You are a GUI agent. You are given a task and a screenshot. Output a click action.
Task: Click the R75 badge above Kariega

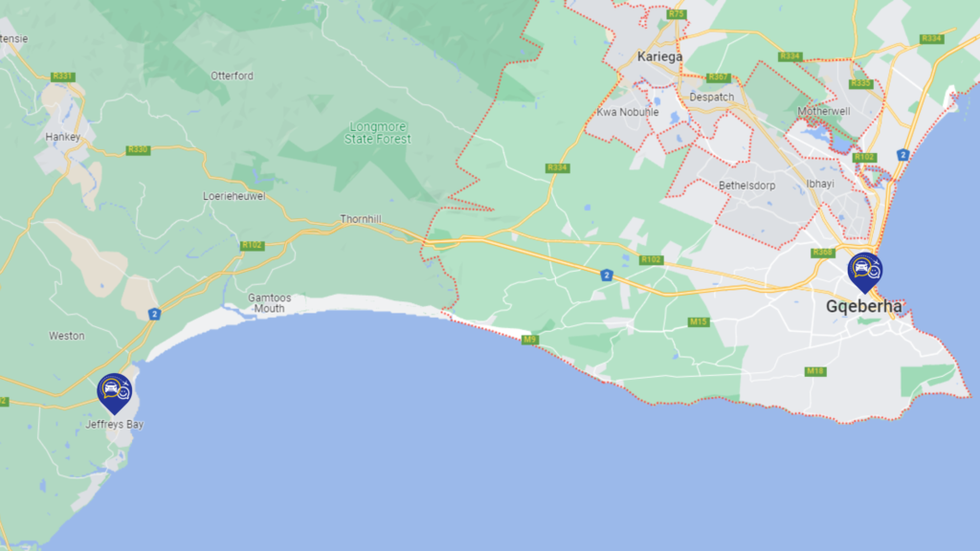pos(677,14)
